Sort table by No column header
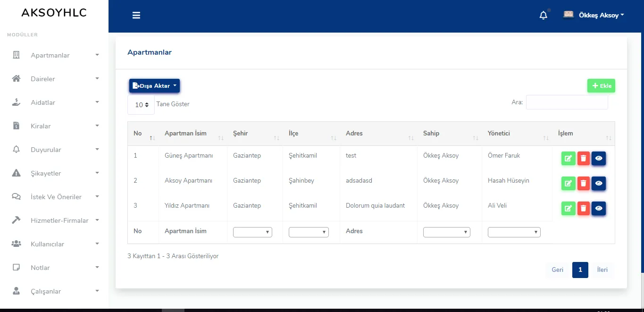This screenshot has width=644, height=312. (x=143, y=134)
